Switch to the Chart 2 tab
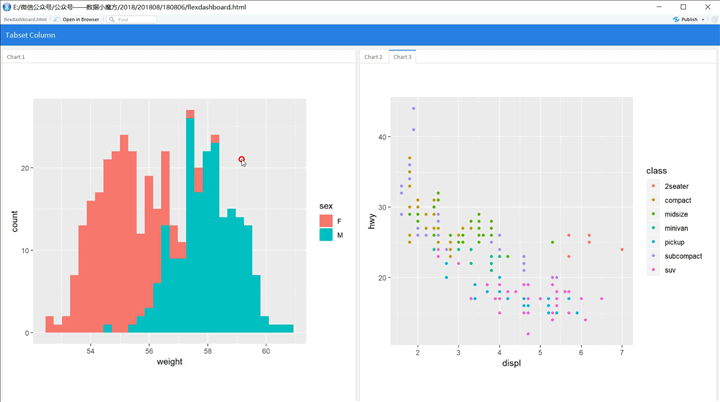This screenshot has width=720, height=402. [373, 57]
